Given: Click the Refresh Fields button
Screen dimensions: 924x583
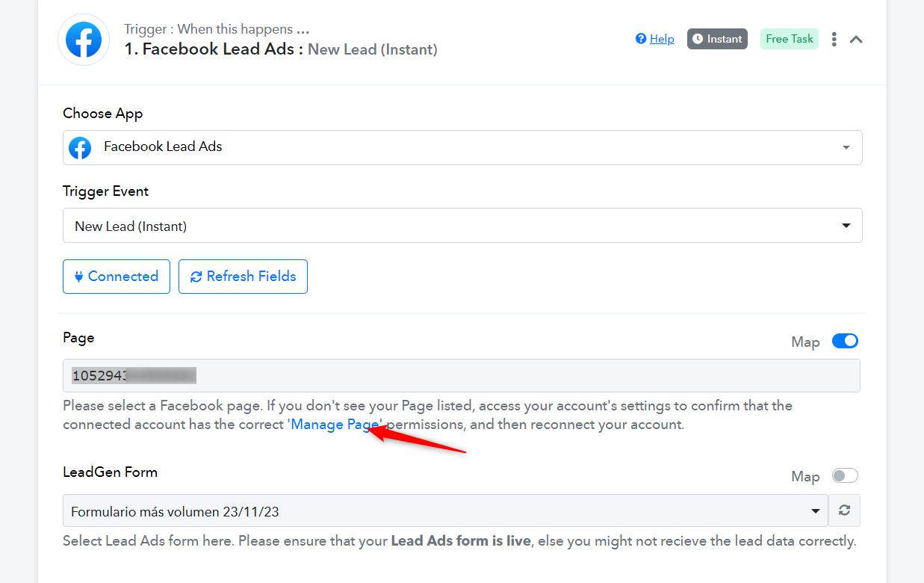Looking at the screenshot, I should 243,277.
